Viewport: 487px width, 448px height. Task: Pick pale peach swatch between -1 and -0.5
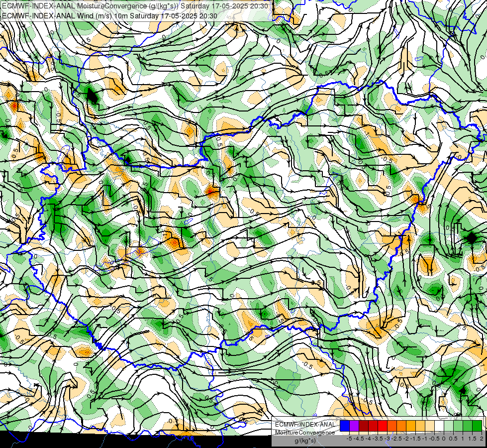(430, 426)
